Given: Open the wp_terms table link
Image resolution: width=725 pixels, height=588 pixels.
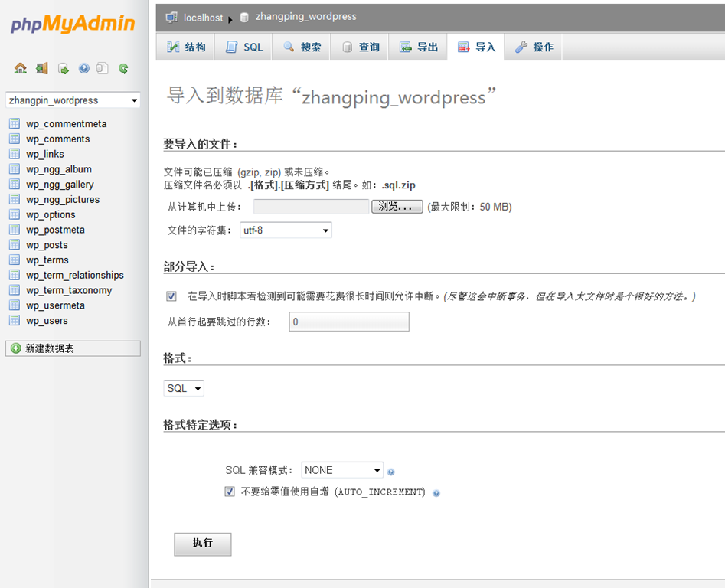Looking at the screenshot, I should pyautogui.click(x=47, y=260).
